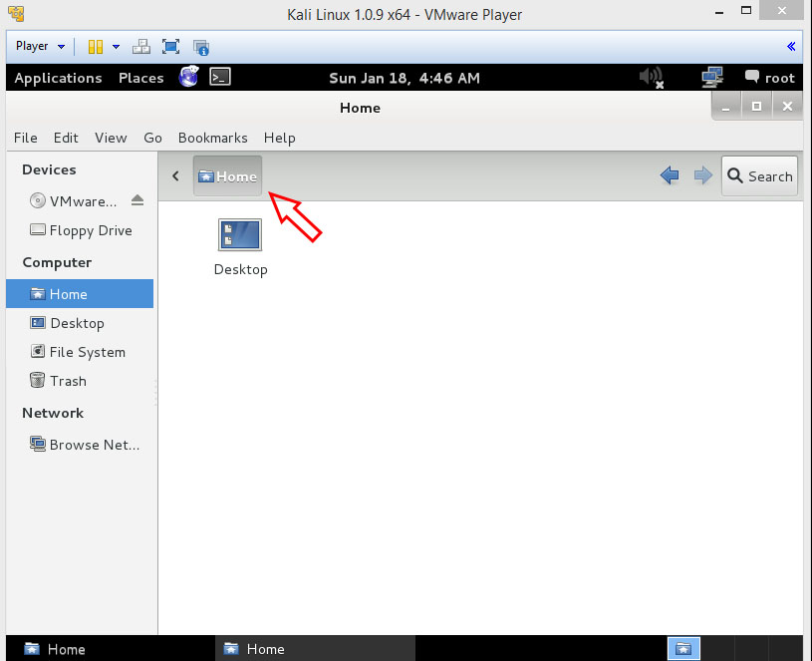812x661 pixels.
Task: Minimize the Home file manager window
Action: coord(726,107)
